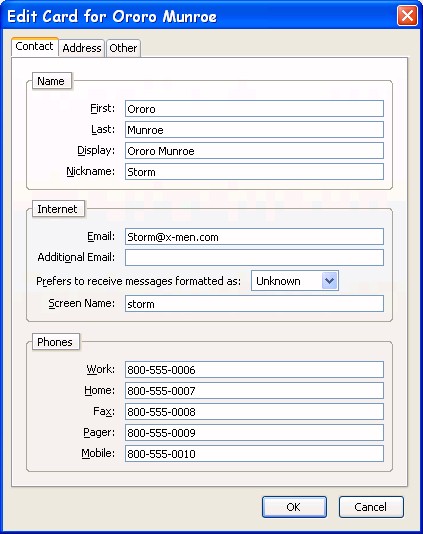The width and height of the screenshot is (423, 534).
Task: Click the empty Additional Email field
Action: (x=254, y=258)
